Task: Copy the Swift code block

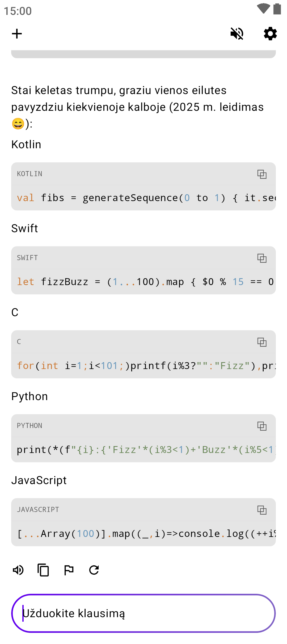Action: pos(262,258)
